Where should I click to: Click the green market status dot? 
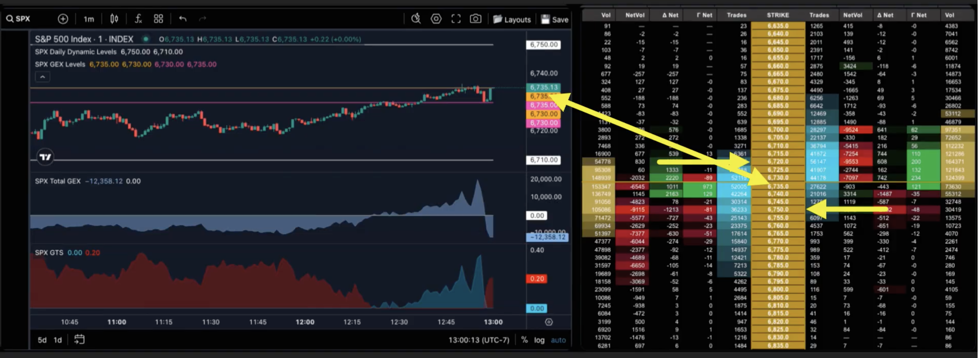pos(146,39)
